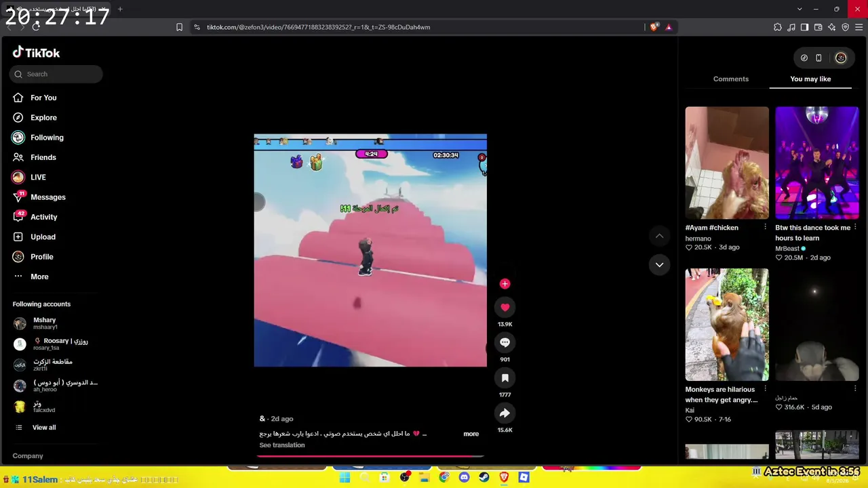The image size is (868, 488).
Task: Open MrBeast's profile link
Action: 787,249
